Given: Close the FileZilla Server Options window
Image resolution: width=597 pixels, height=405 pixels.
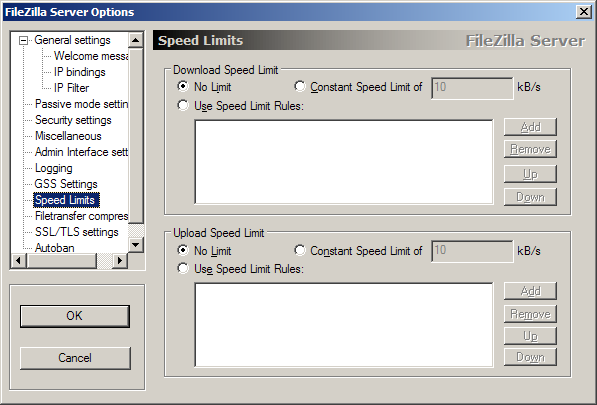Looking at the screenshot, I should 584,12.
